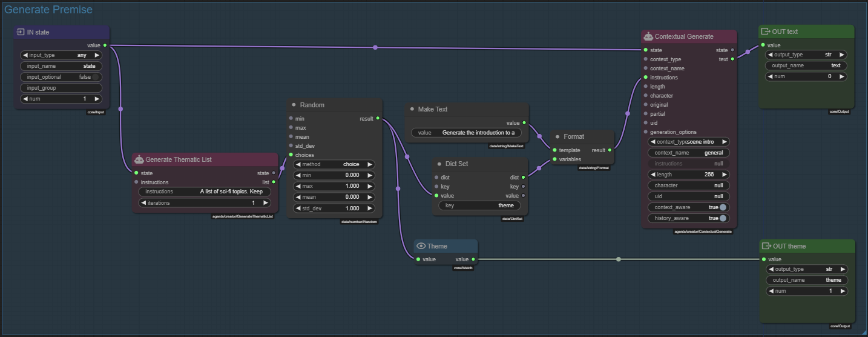Click the Generate Thematic List robot icon

pos(139,159)
